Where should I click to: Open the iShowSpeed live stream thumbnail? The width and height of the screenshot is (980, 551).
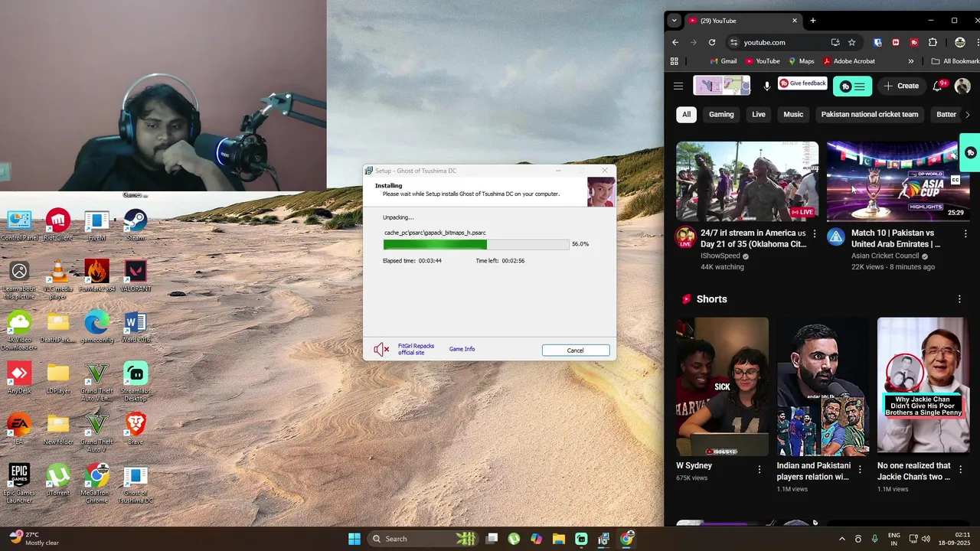click(x=747, y=181)
